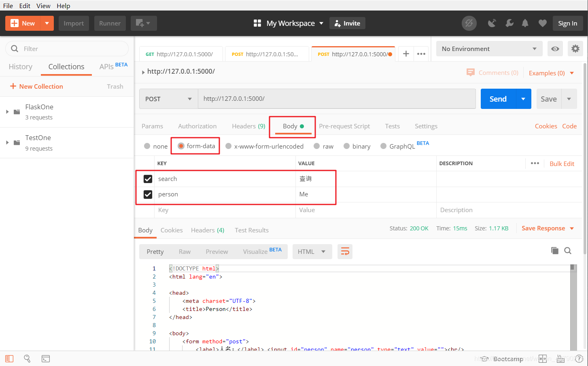This screenshot has width=588, height=366.
Task: Open the notifications bell icon
Action: pos(525,23)
